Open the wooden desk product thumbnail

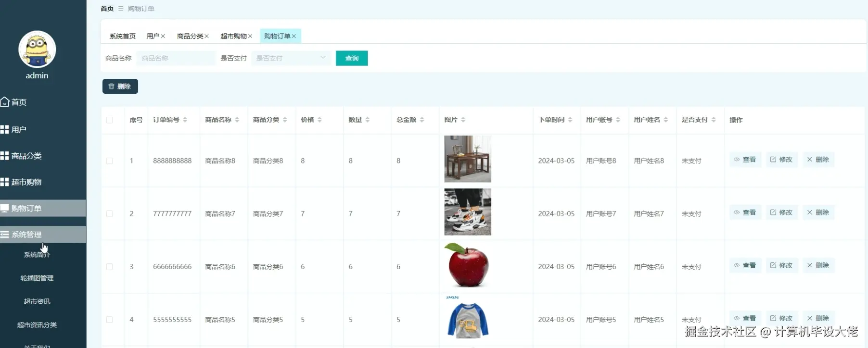468,159
